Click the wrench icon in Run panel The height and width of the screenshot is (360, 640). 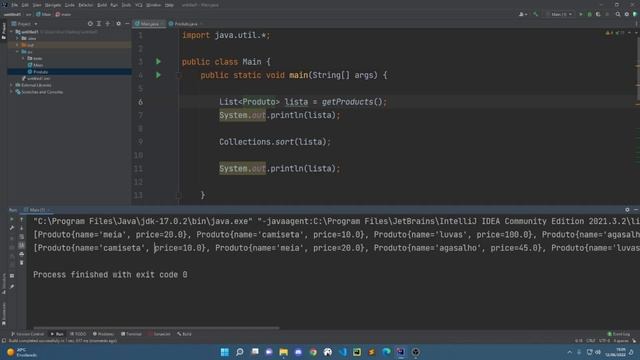(12, 228)
